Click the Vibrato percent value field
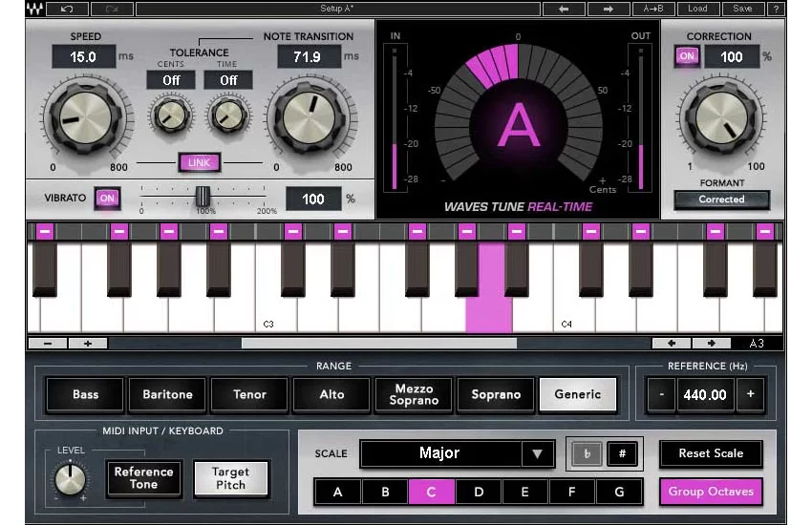812x525 pixels. click(x=313, y=199)
